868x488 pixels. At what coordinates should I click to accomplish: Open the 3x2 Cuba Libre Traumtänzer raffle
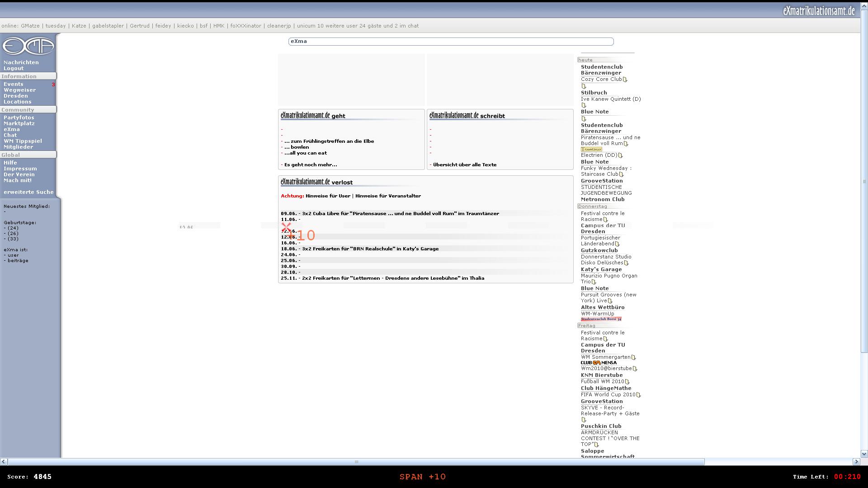coord(401,214)
